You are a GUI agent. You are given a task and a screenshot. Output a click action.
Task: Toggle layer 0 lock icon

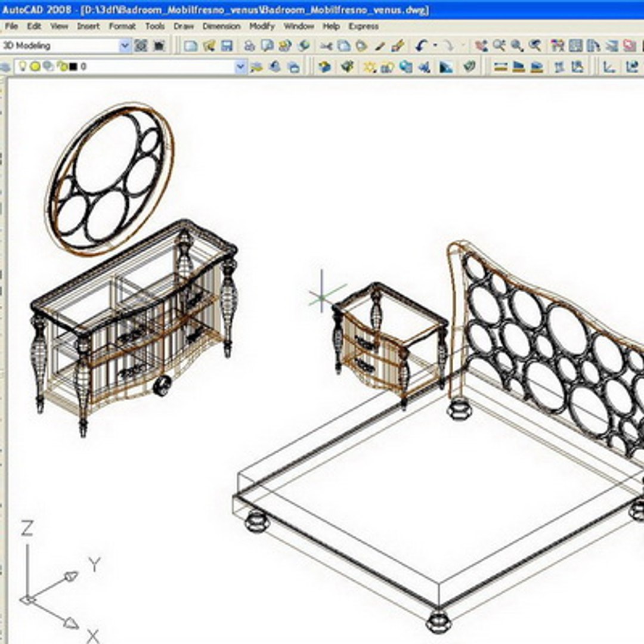[x=61, y=66]
